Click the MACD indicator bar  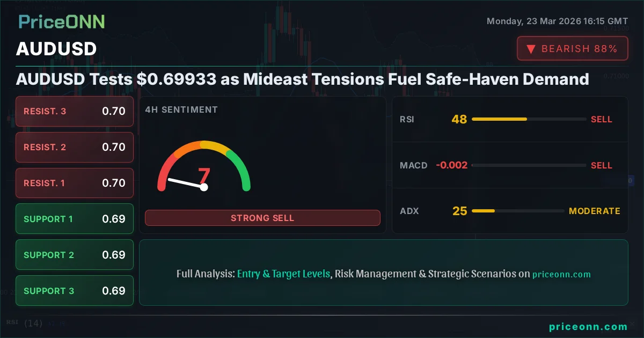529,165
